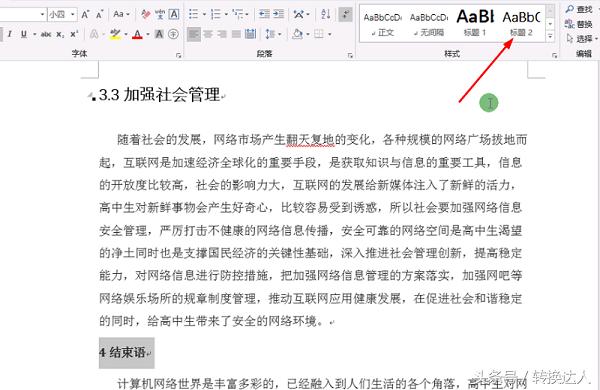Clear all formatting with the eraser icon

click(146, 15)
